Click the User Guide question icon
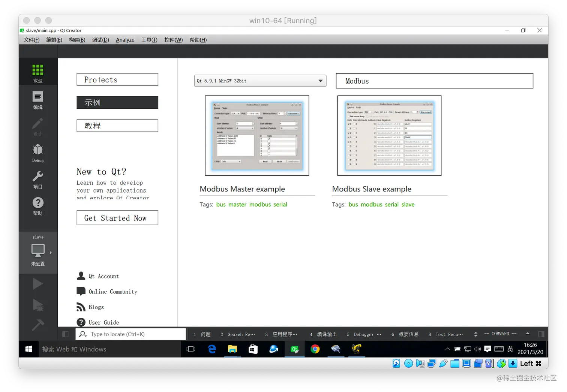The height and width of the screenshot is (392, 567). (81, 322)
